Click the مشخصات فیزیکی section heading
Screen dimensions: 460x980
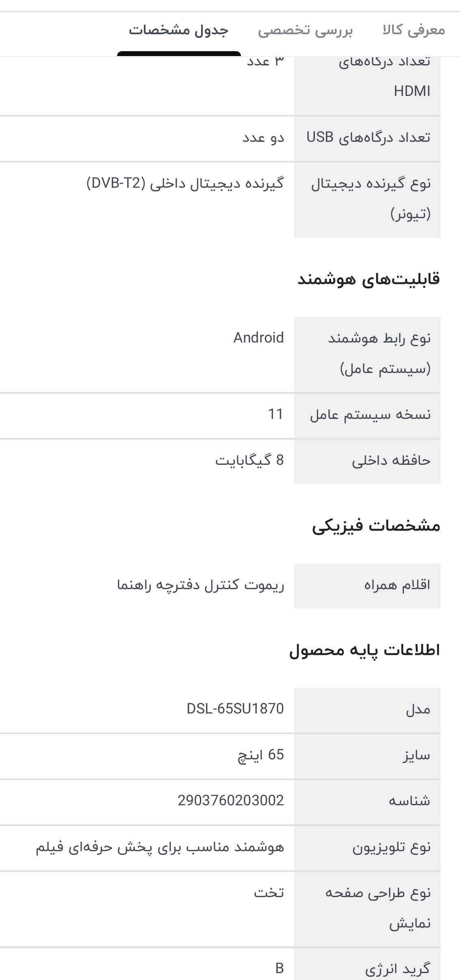pos(376,526)
